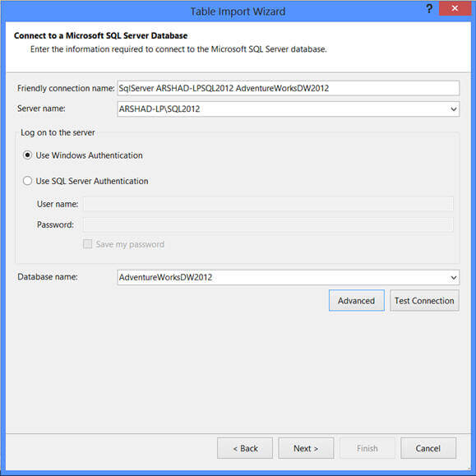Viewport: 476px width, 476px height.
Task: Cancel the import wizard
Action: [428, 448]
